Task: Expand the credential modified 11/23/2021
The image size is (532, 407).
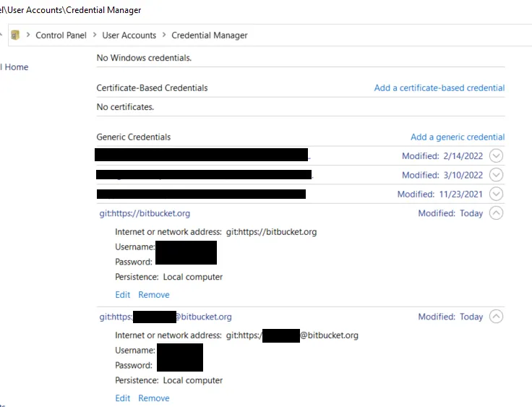Action: coord(496,194)
